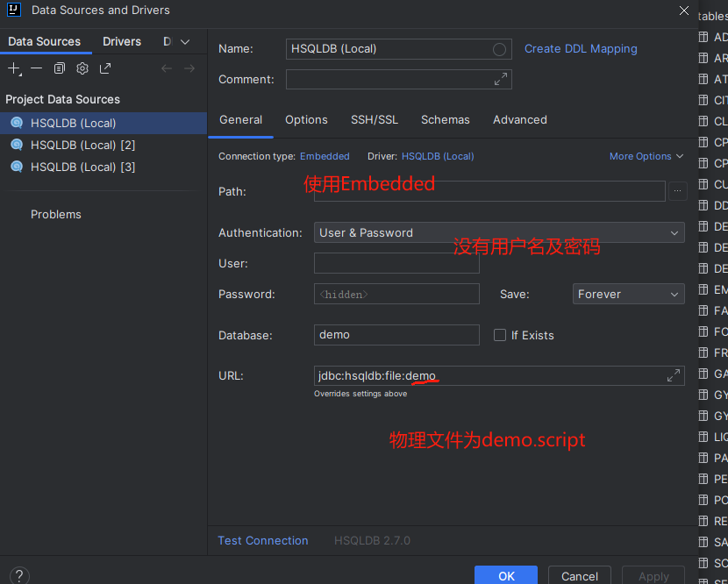Toggle the If Exists checkbox
This screenshot has height=584, width=728.
coord(500,335)
